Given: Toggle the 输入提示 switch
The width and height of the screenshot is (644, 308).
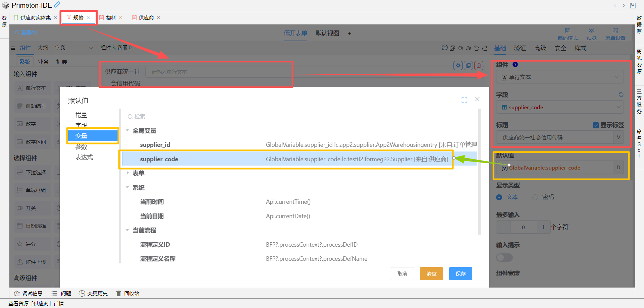Looking at the screenshot, I should (x=504, y=257).
